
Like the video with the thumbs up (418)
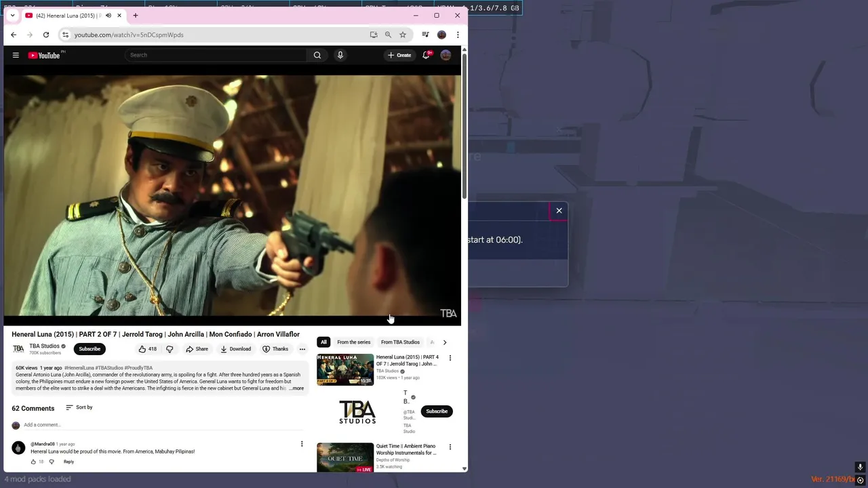148,349
